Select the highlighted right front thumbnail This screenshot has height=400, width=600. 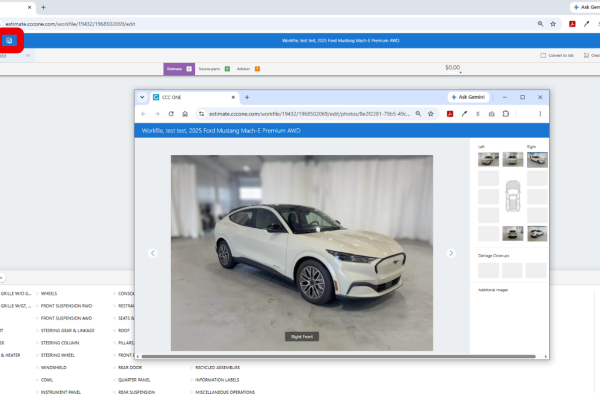tap(537, 160)
